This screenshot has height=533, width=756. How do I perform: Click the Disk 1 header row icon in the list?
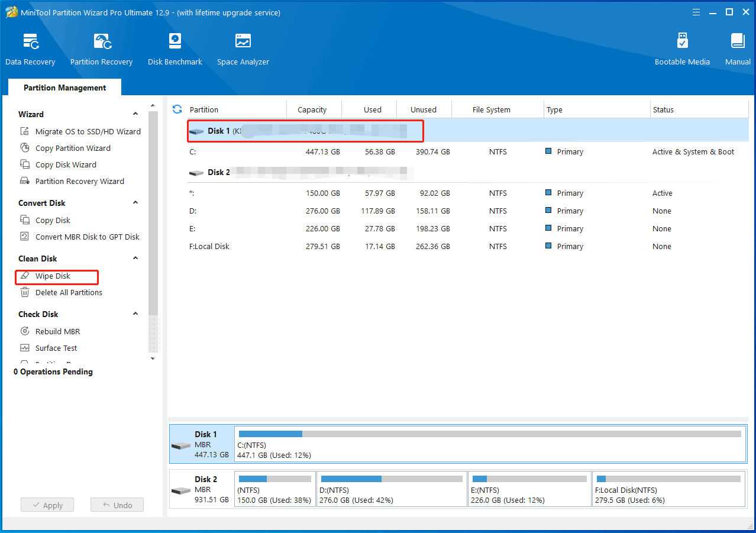196,131
